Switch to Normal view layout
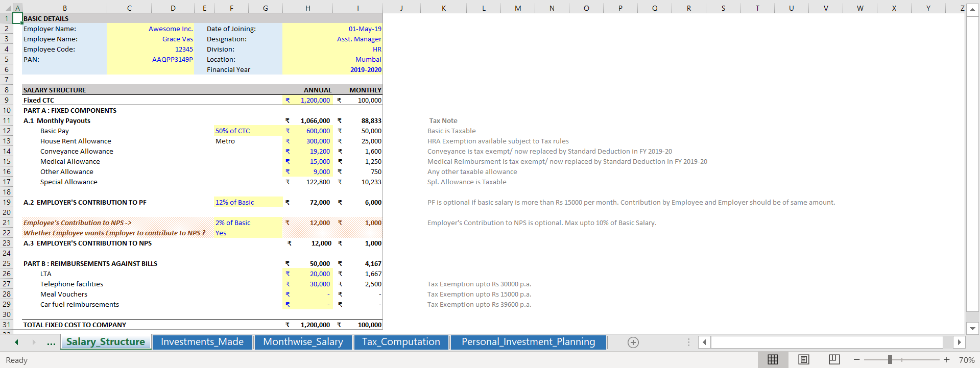This screenshot has width=980, height=368. 773,360
